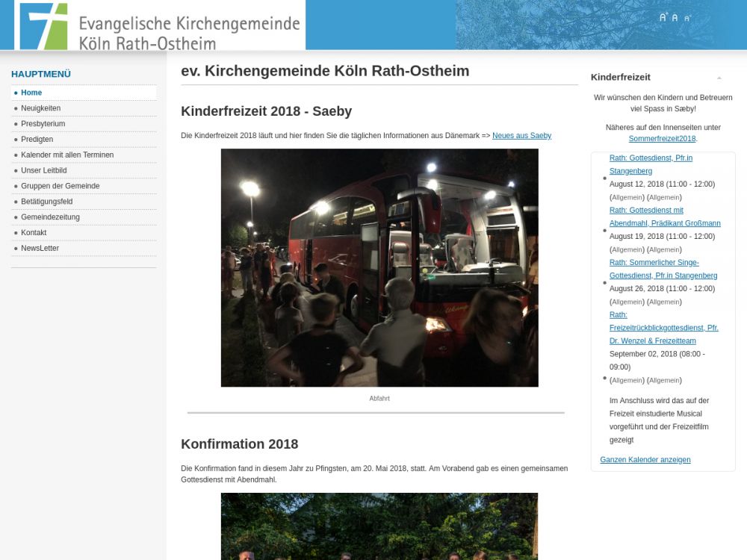The height and width of the screenshot is (560, 747).
Task: Open the Sommerfreizeit2018 link
Action: [662, 139]
